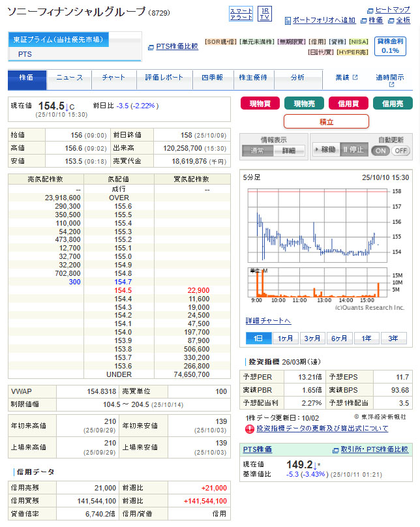Open the 業績 external link tab
Screen dimensions: 420x527
click(346, 78)
